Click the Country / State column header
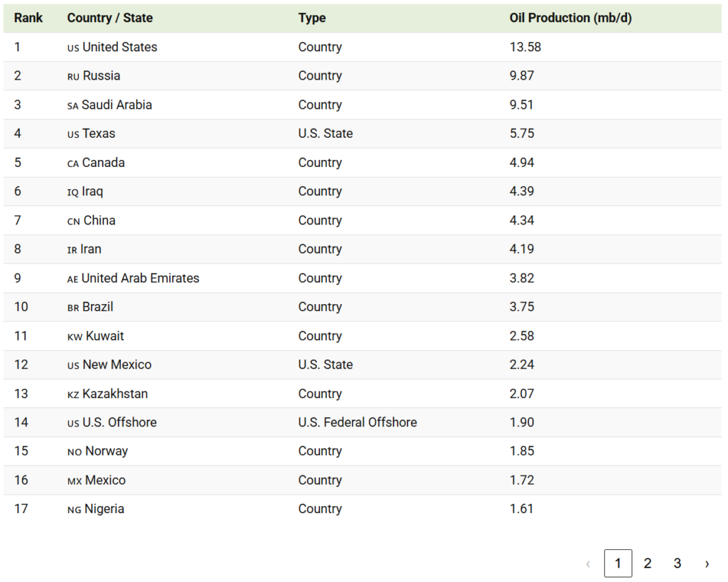Viewport: 728px width, 582px height. tap(110, 18)
